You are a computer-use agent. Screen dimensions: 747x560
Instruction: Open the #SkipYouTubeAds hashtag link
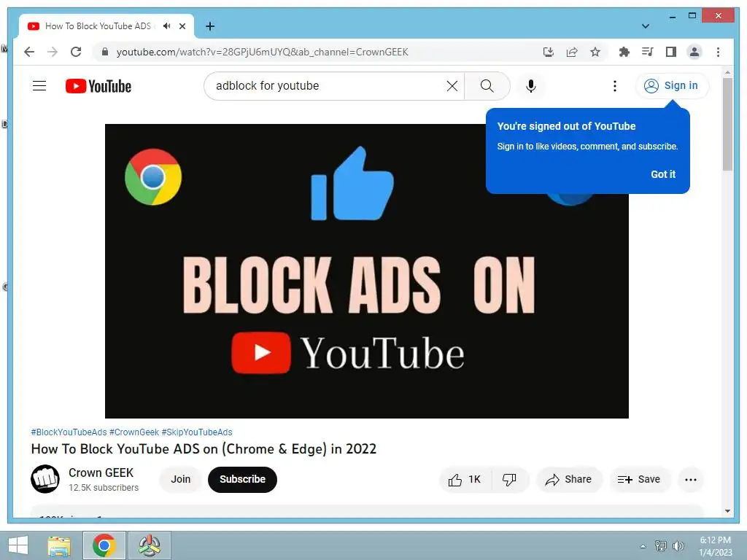coord(197,432)
